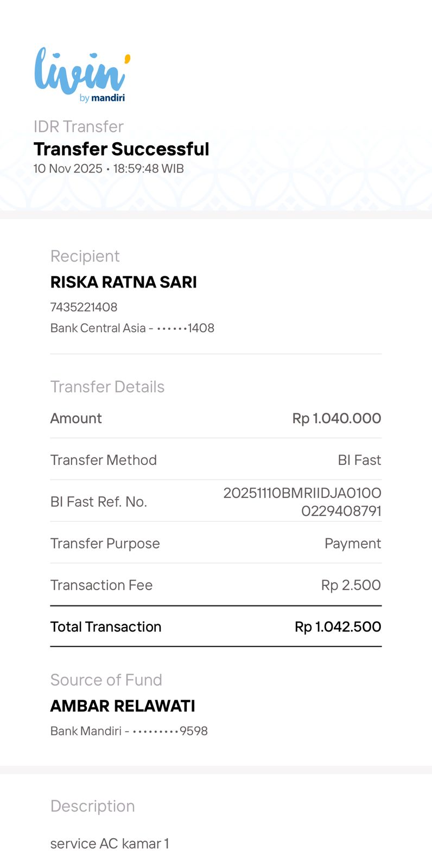432x868 pixels.
Task: Click the Rp 1.042.500 total value
Action: pyautogui.click(x=338, y=627)
